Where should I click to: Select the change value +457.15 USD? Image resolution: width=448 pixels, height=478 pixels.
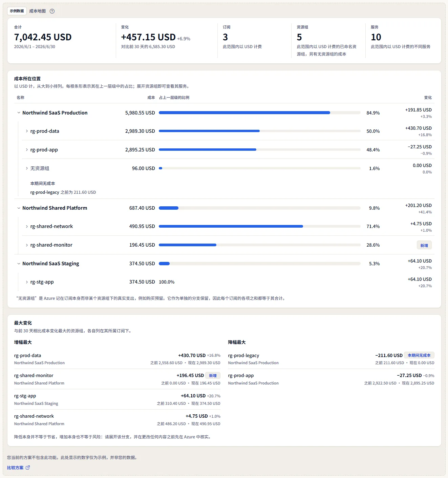pyautogui.click(x=148, y=37)
